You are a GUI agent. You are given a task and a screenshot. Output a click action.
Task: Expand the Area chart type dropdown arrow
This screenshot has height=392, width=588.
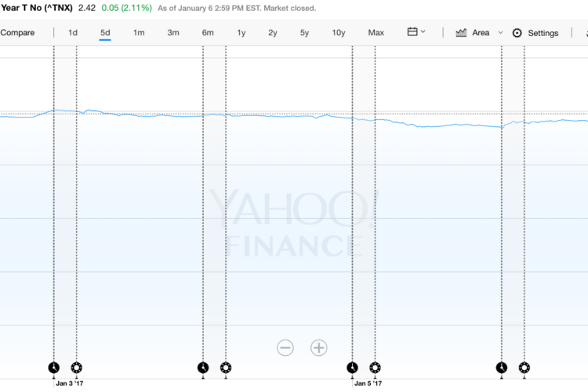coord(500,33)
